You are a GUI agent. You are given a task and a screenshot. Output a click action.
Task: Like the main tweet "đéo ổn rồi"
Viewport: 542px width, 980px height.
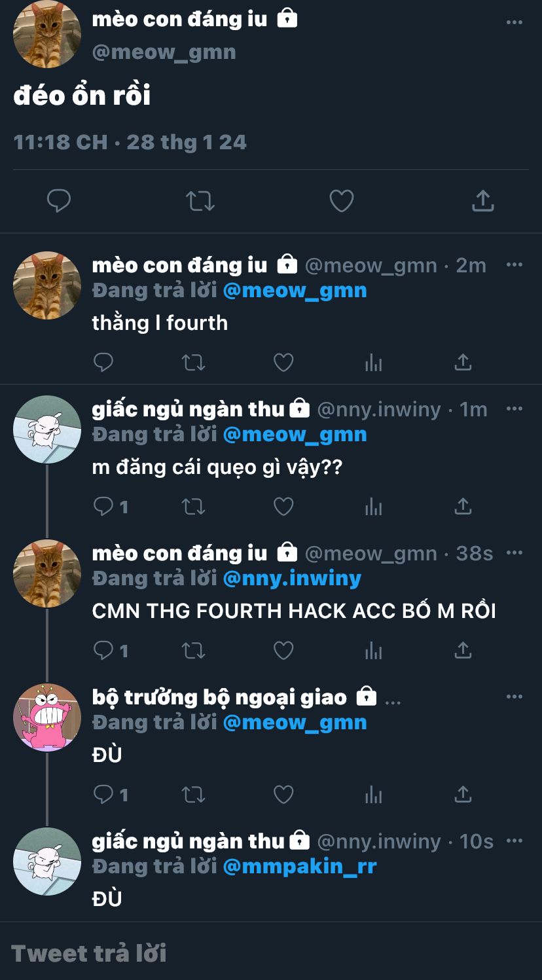click(x=341, y=201)
